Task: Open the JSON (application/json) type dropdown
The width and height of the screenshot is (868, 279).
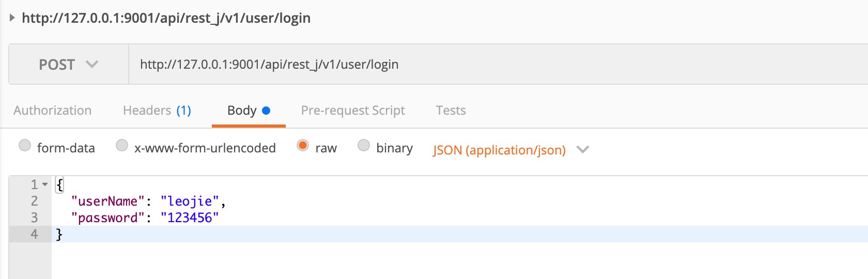Action: 499,150
